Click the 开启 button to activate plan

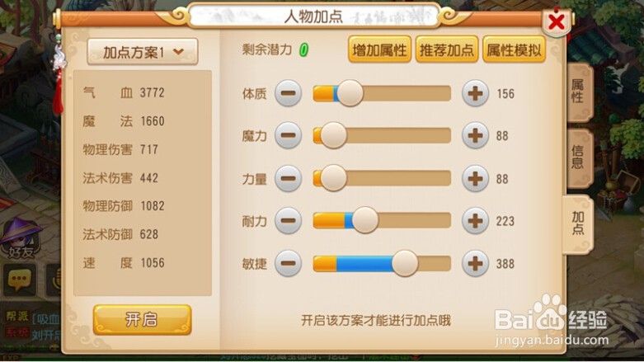coord(142,320)
